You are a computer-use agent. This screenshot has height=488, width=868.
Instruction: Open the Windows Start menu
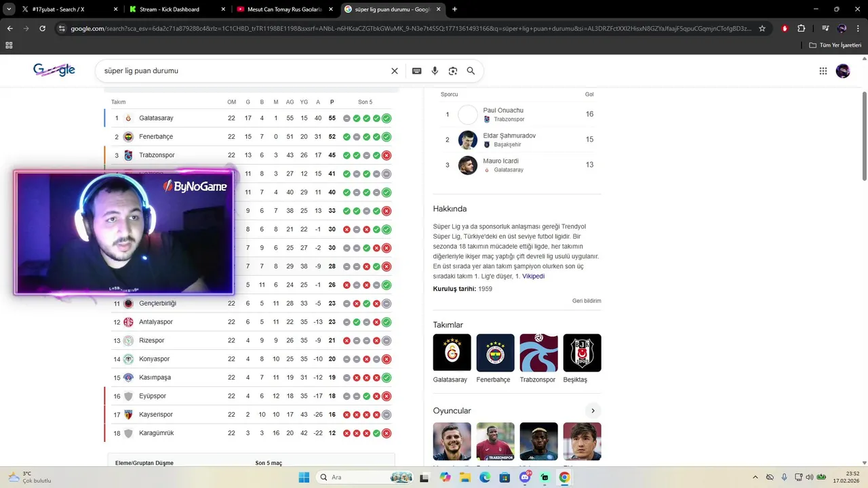303,477
